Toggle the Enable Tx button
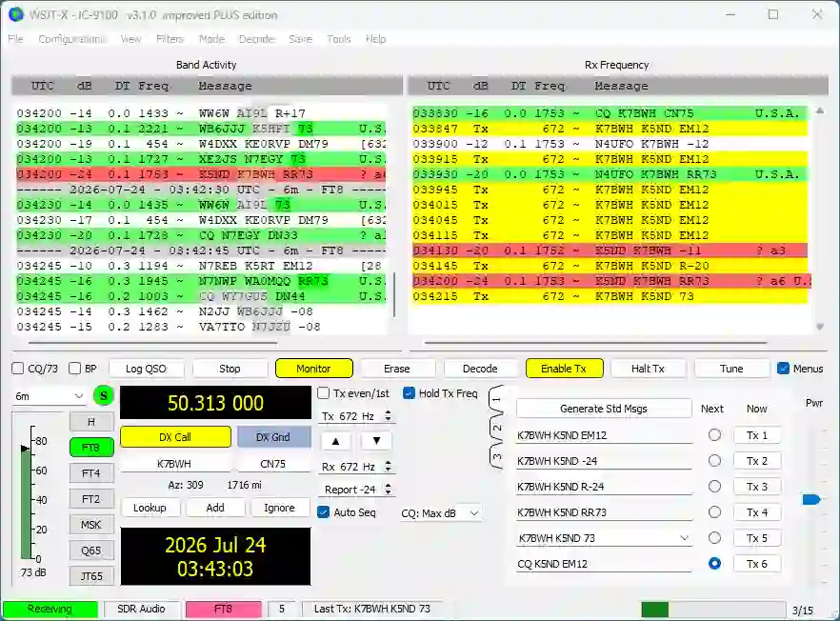Viewport: 840px width, 621px height. (x=564, y=369)
